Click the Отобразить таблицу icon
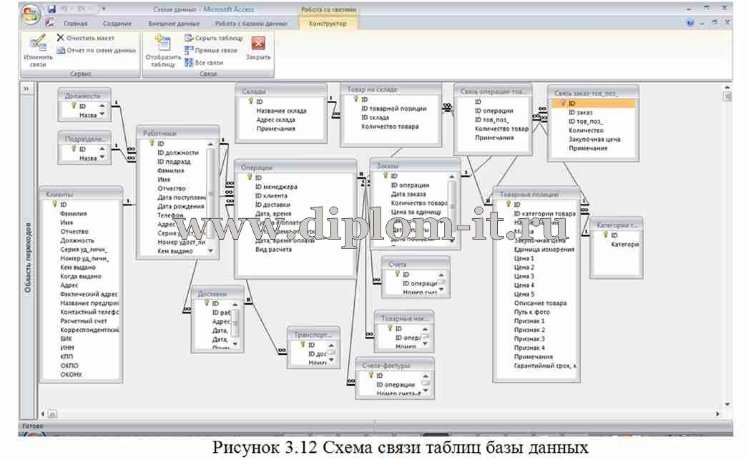 pos(162,49)
